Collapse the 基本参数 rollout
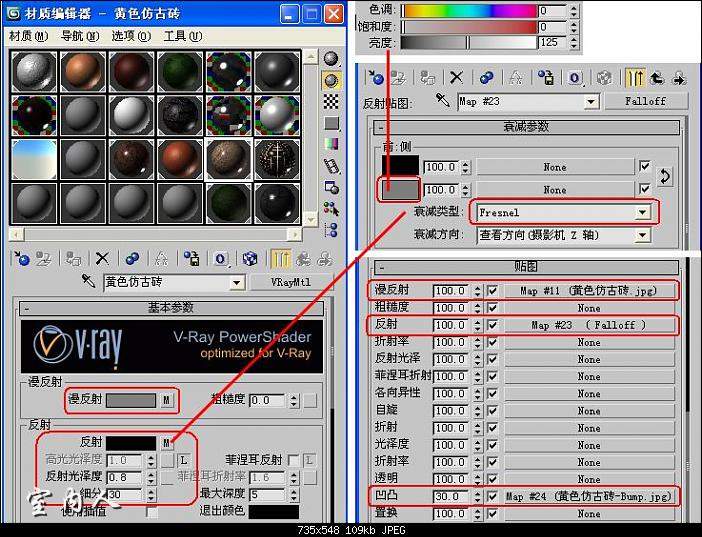 (x=171, y=308)
